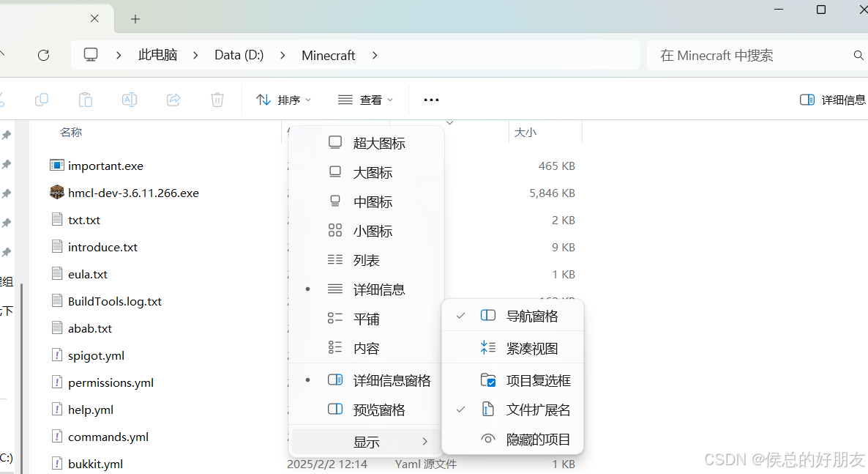Viewport: 868px width, 474px height.
Task: Toggle Item check boxes (项目复选框)
Action: click(512, 380)
